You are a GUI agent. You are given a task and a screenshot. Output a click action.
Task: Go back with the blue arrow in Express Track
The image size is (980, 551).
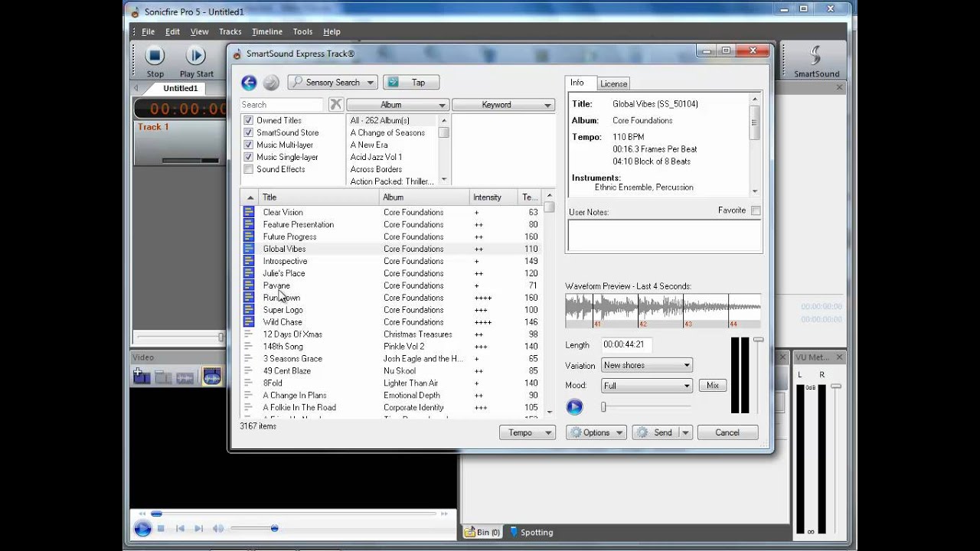coord(249,83)
